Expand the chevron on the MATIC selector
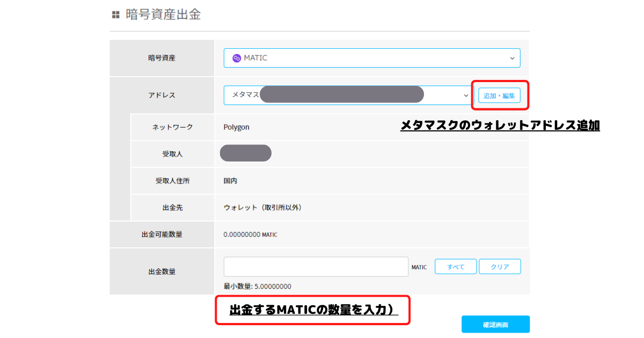The image size is (644, 338). click(512, 58)
